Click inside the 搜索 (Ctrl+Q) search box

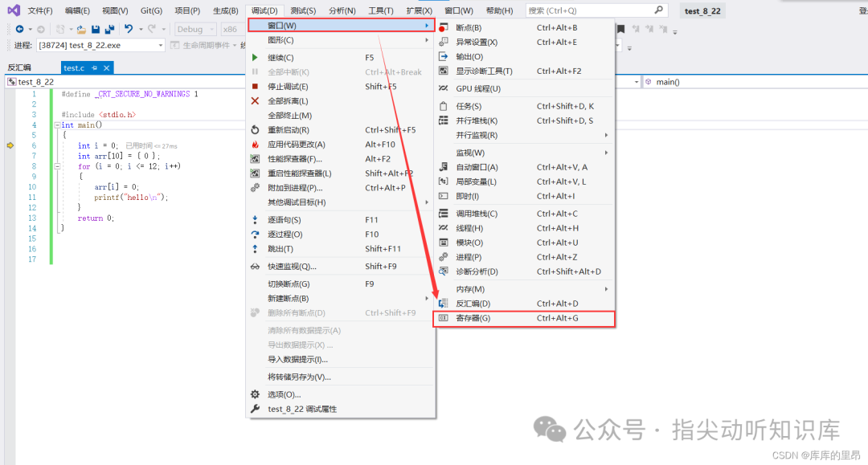(579, 10)
